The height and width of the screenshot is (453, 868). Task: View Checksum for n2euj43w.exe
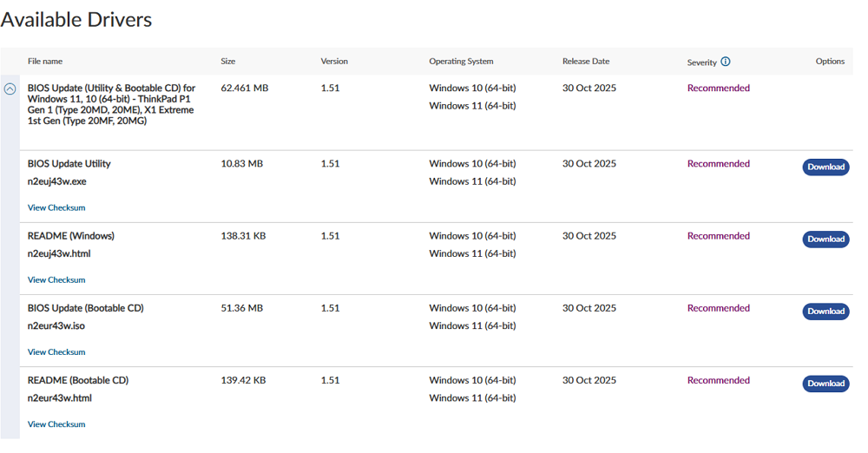(x=56, y=208)
